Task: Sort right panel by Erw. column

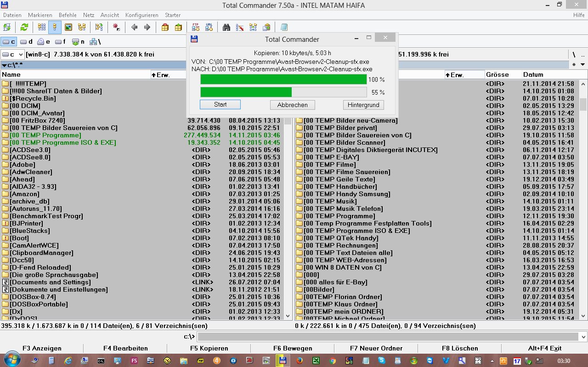Action: coord(464,74)
